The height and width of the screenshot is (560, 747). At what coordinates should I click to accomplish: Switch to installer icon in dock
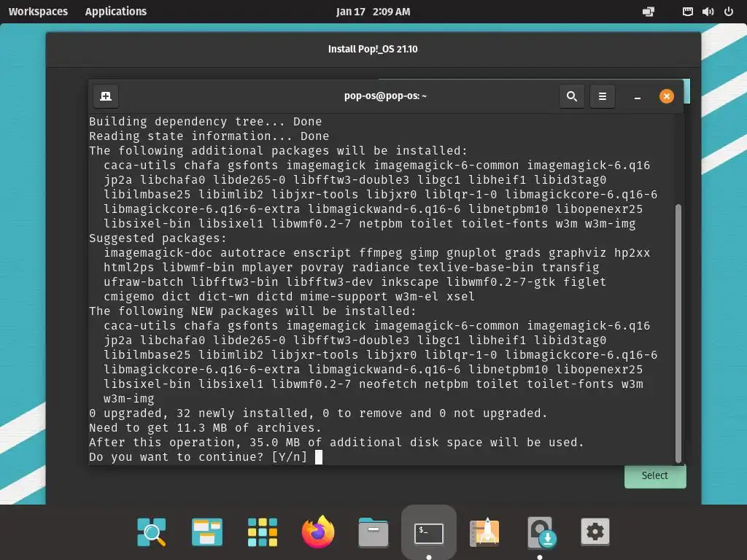[x=542, y=532]
